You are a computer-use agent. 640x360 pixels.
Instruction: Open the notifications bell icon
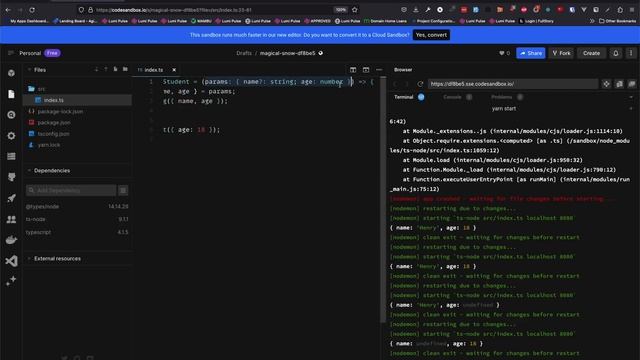(616, 53)
